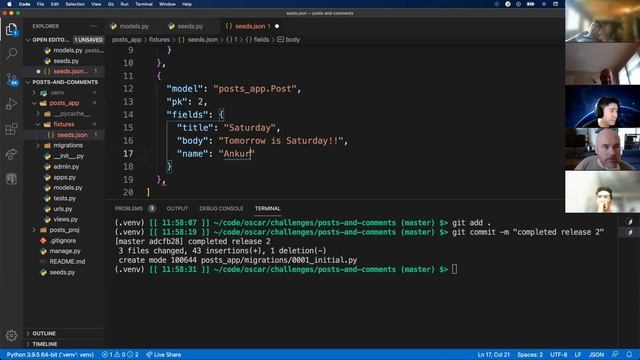640x360 pixels.
Task: Open the Go menu
Action: 111,4
